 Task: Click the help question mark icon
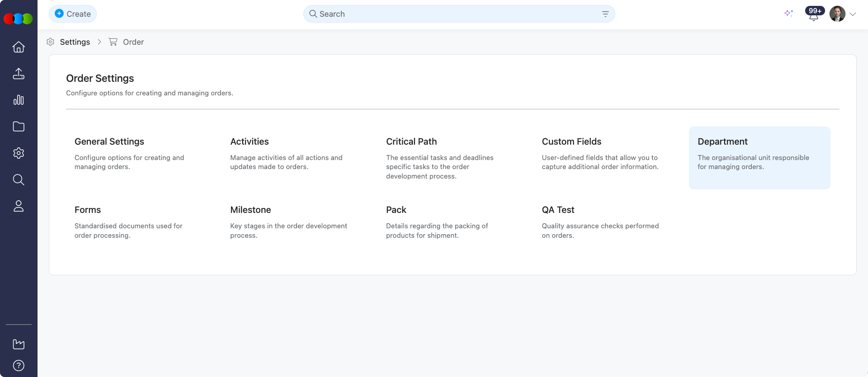(x=19, y=365)
